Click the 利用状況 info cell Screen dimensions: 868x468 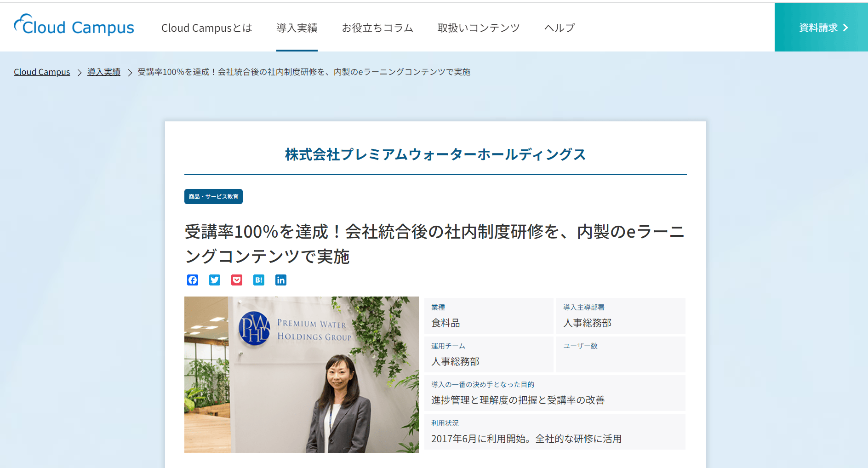tap(555, 432)
